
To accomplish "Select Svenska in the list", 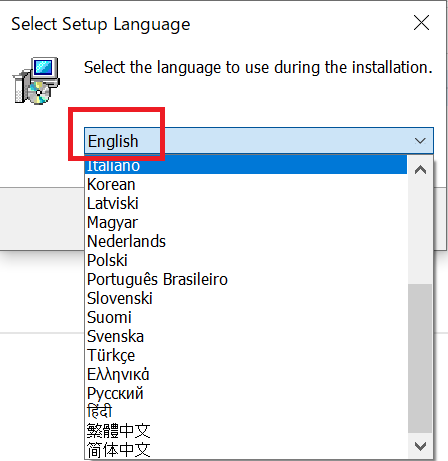I will (246, 336).
